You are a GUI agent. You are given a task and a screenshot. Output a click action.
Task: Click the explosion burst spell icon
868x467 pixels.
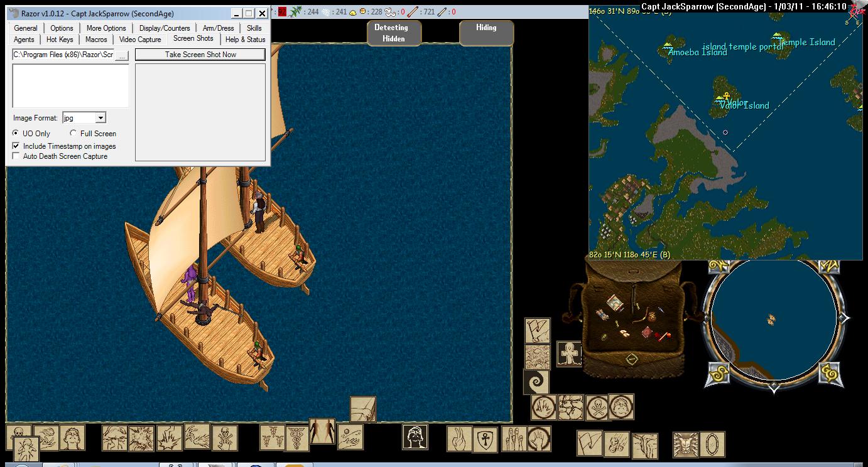tap(141, 438)
